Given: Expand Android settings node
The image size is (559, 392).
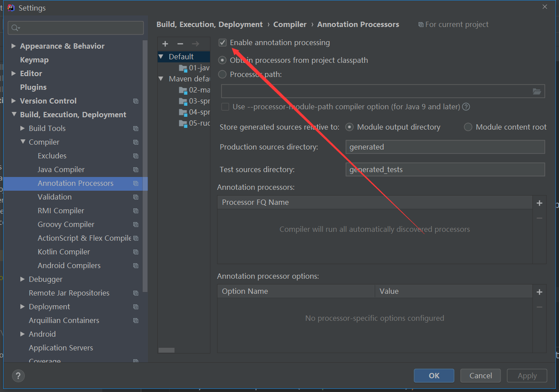Looking at the screenshot, I should (x=23, y=334).
